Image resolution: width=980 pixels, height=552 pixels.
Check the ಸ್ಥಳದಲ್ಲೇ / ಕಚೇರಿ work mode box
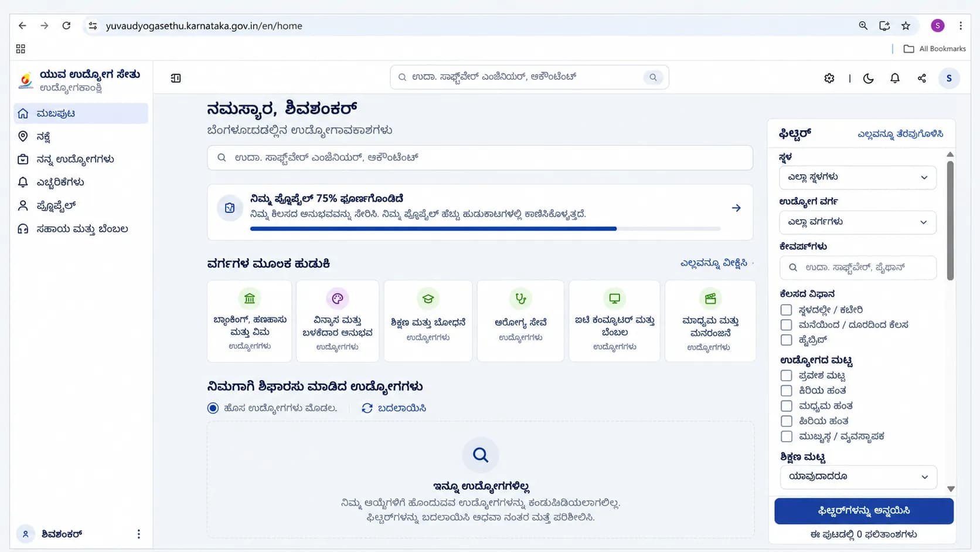tap(786, 310)
